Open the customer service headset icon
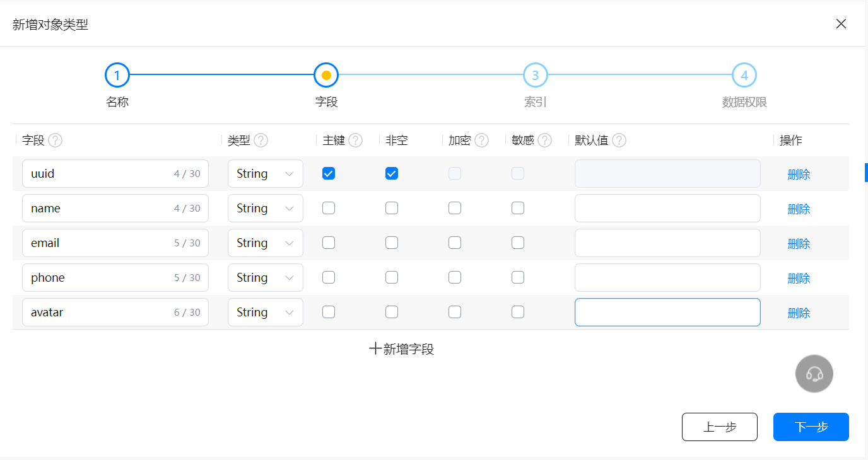This screenshot has width=868, height=460. (814, 374)
